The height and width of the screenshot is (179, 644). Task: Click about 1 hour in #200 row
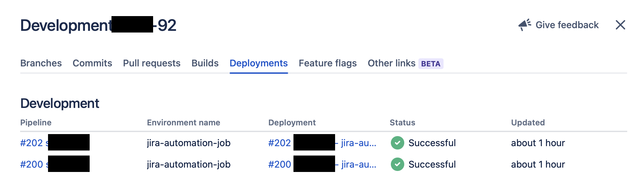(x=538, y=164)
